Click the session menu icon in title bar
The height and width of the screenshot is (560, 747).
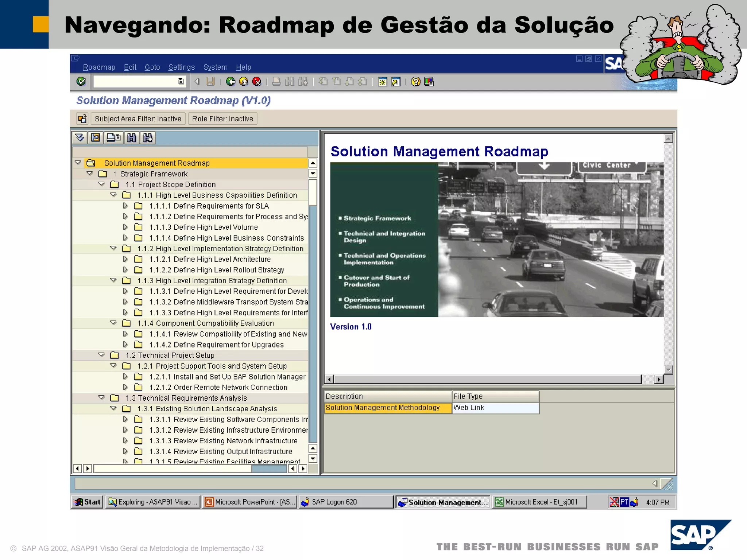coord(76,58)
